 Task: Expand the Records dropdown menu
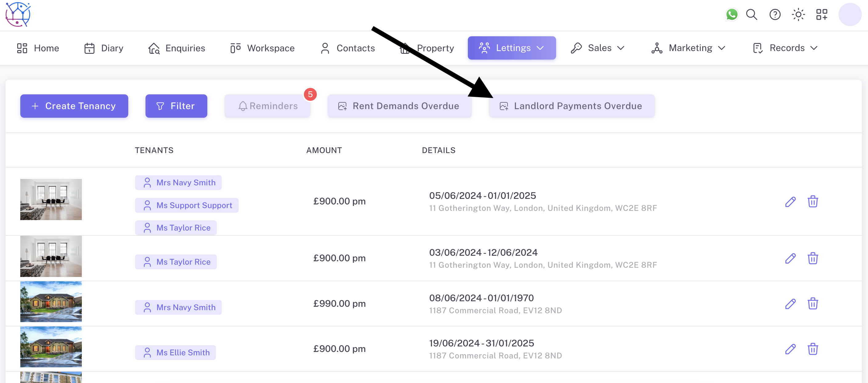[785, 48]
